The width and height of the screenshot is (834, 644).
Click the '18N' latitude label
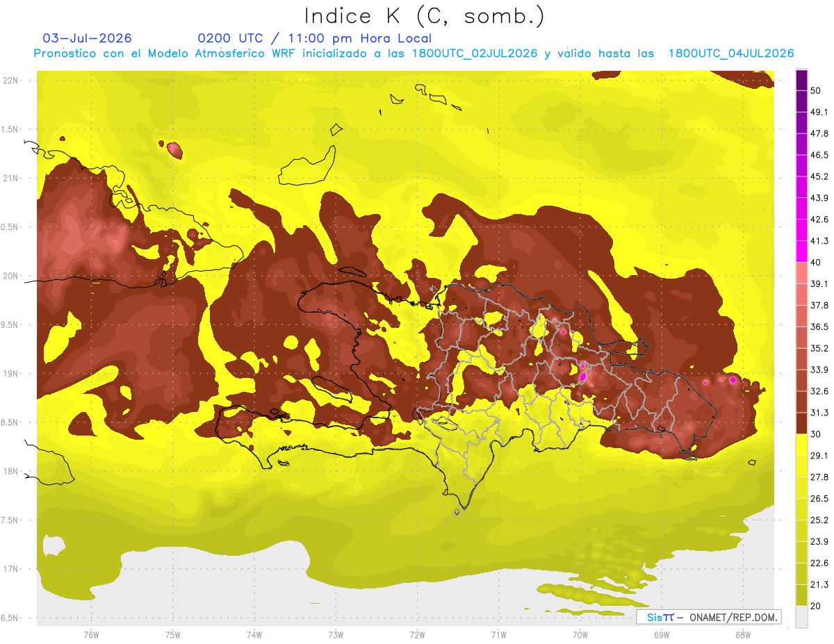tap(11, 471)
